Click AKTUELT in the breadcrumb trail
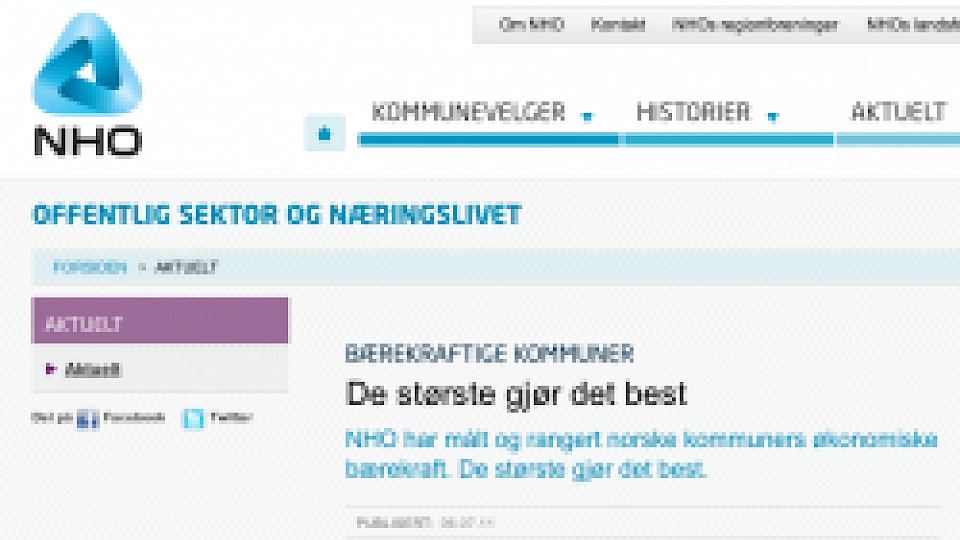Image resolution: width=960 pixels, height=540 pixels. pos(187,268)
